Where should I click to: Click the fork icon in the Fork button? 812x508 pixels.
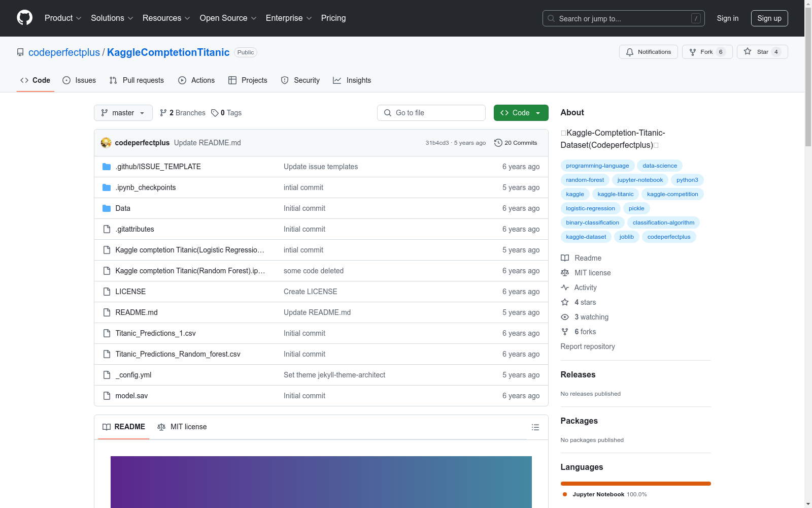click(x=693, y=52)
